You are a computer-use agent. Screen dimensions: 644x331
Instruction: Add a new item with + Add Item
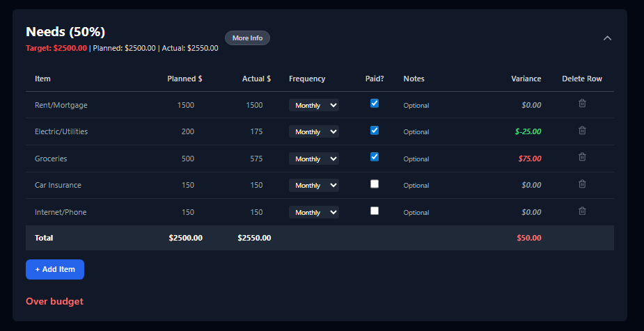coord(55,270)
